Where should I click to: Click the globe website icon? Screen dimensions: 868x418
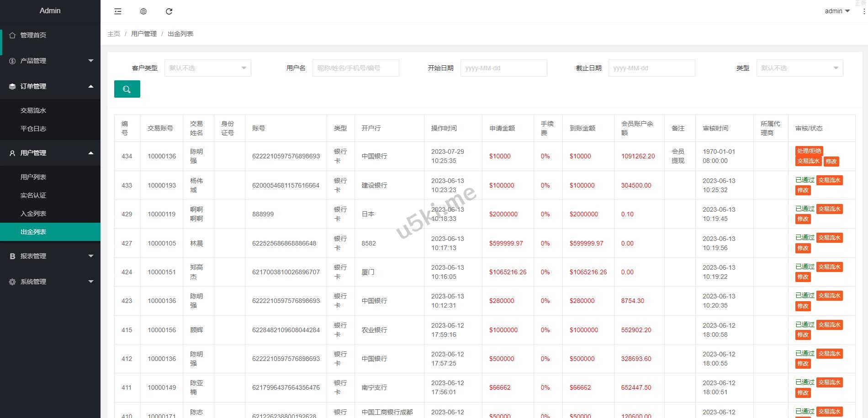143,11
